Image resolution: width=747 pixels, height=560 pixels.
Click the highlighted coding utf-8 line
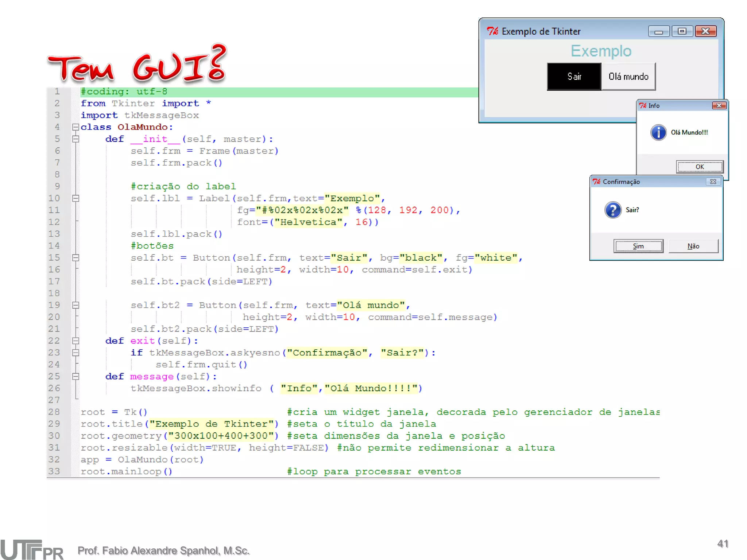point(124,92)
